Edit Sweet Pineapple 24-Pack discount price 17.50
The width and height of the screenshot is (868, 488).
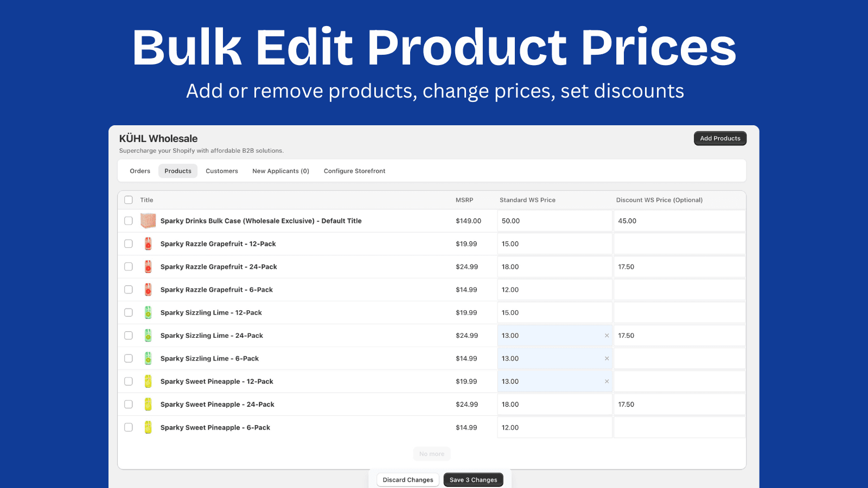click(679, 404)
